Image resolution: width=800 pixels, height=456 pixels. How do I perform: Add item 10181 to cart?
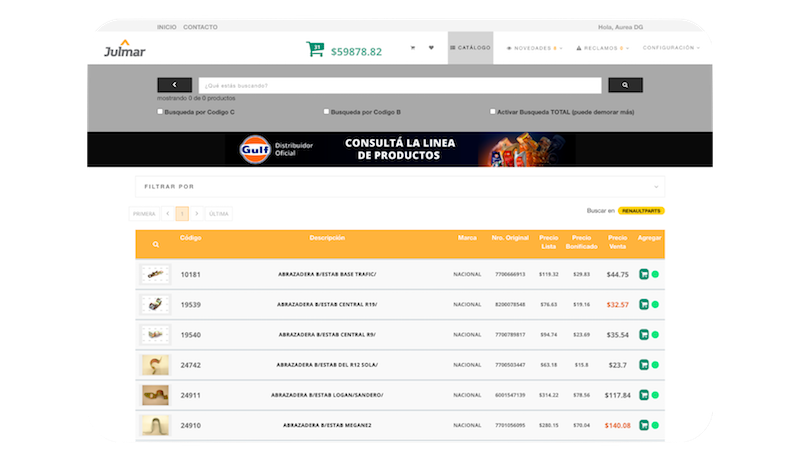tap(644, 274)
